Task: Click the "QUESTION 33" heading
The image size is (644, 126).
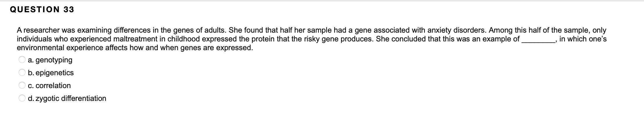Action: pos(42,10)
